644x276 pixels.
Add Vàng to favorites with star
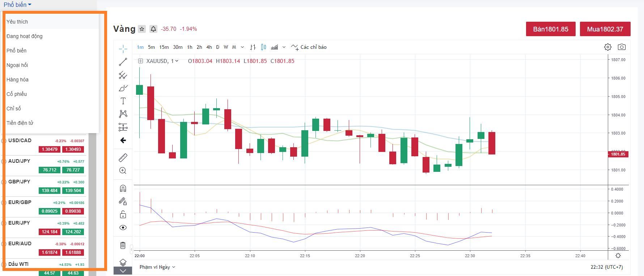click(142, 29)
